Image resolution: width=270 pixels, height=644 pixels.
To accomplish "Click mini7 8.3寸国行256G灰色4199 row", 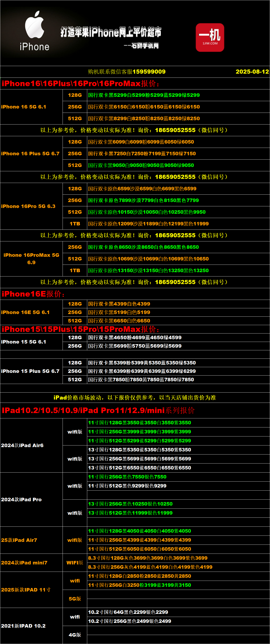I will coord(178,567).
